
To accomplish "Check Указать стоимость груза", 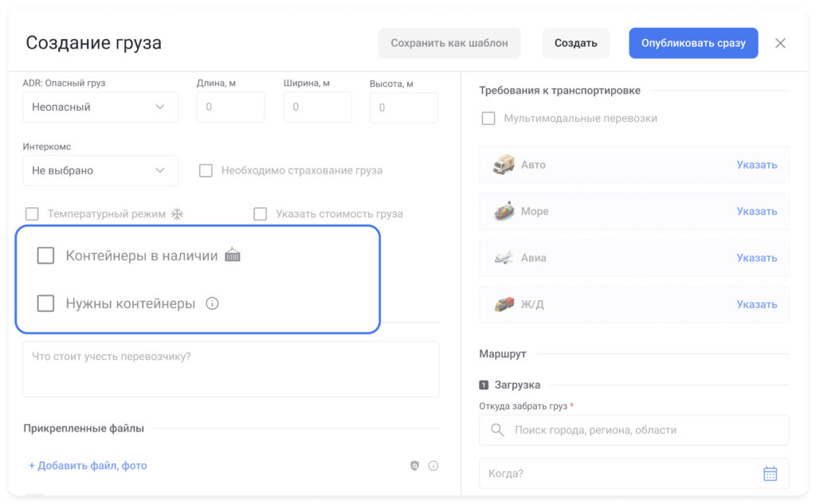I will [x=261, y=213].
